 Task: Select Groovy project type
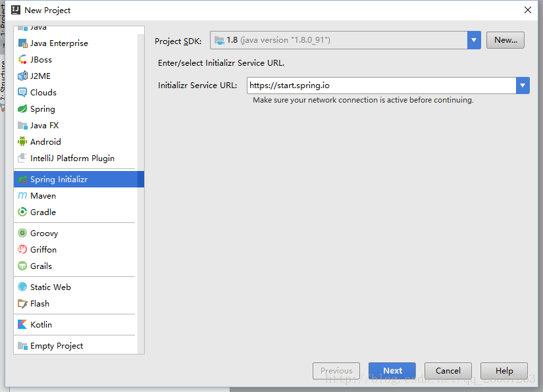[76, 233]
